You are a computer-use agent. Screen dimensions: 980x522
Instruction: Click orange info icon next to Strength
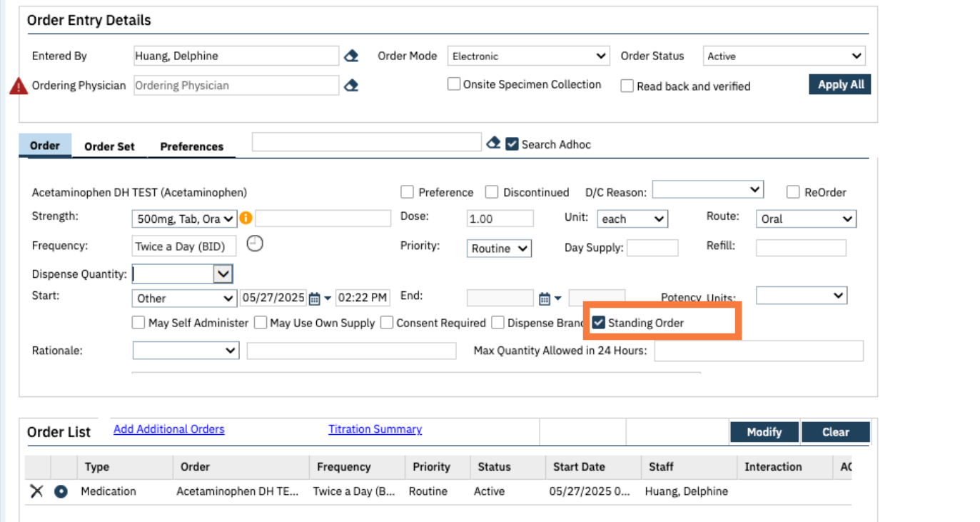(x=246, y=219)
